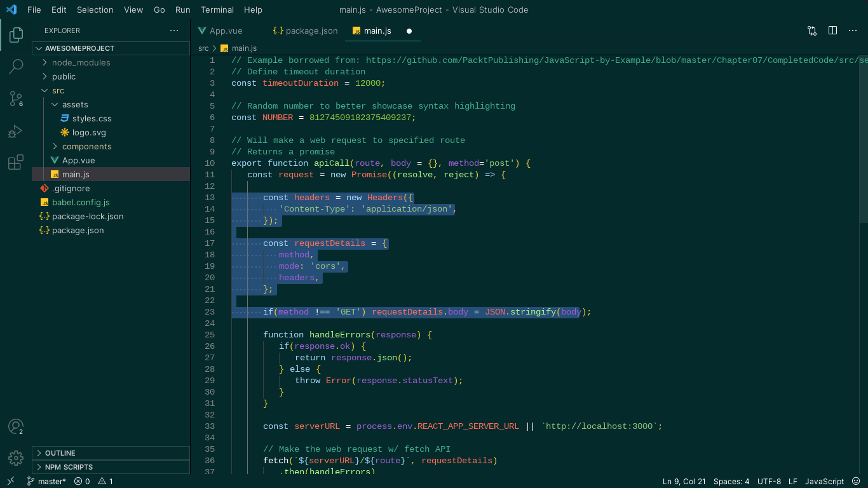Open package-lock.json in explorer

(88, 216)
